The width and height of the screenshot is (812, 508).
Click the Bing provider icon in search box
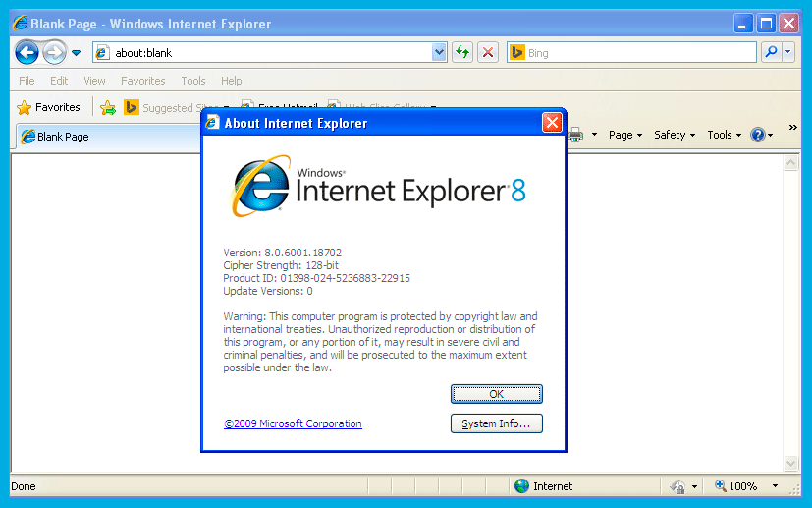(x=516, y=52)
